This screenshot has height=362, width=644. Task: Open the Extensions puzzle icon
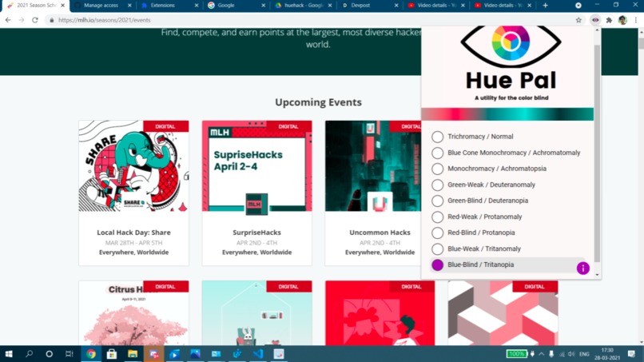609,20
